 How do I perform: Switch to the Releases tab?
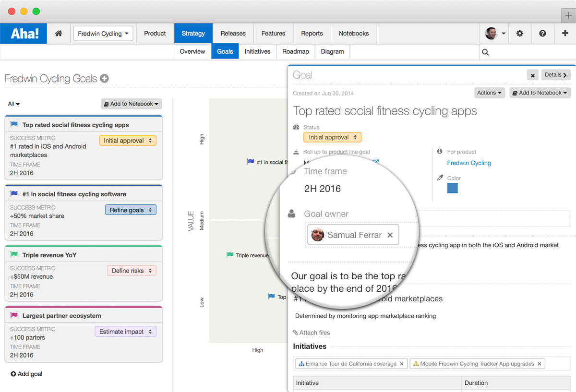point(233,34)
